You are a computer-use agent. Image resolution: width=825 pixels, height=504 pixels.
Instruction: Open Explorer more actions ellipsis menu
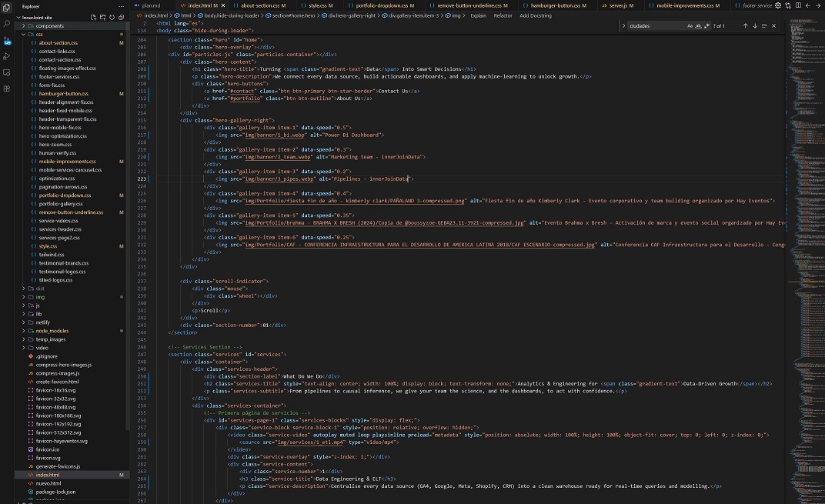[121, 6]
